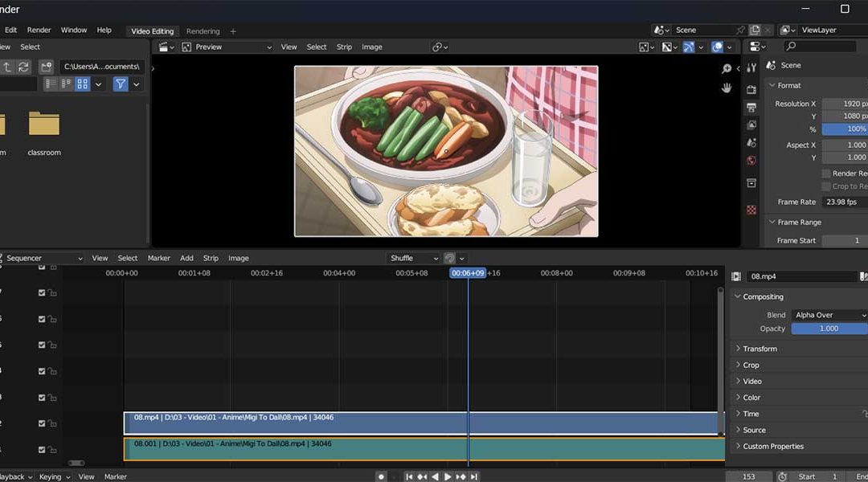Switch to the Rendering workspace tab
The width and height of the screenshot is (868, 482).
tap(203, 31)
